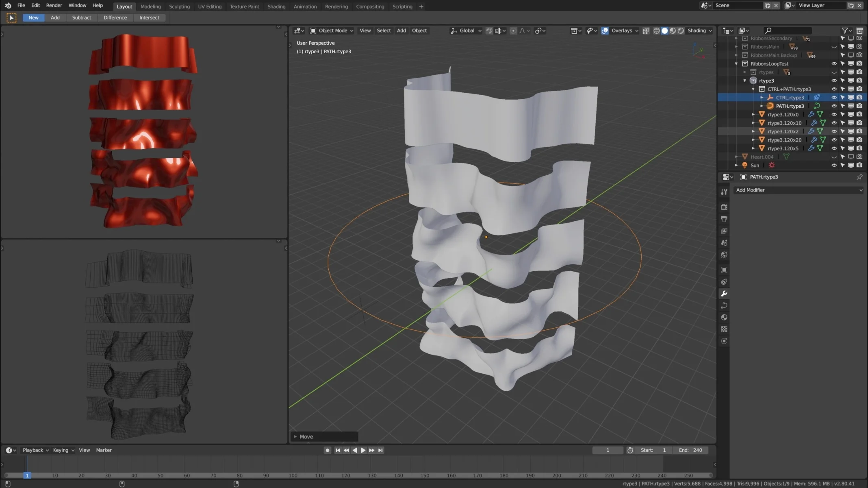
Task: Open the Texture properties tab
Action: 724,329
